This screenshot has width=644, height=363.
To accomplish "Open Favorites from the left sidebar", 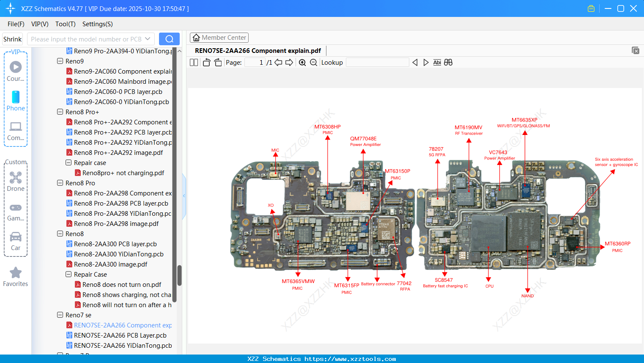I will 15,276.
